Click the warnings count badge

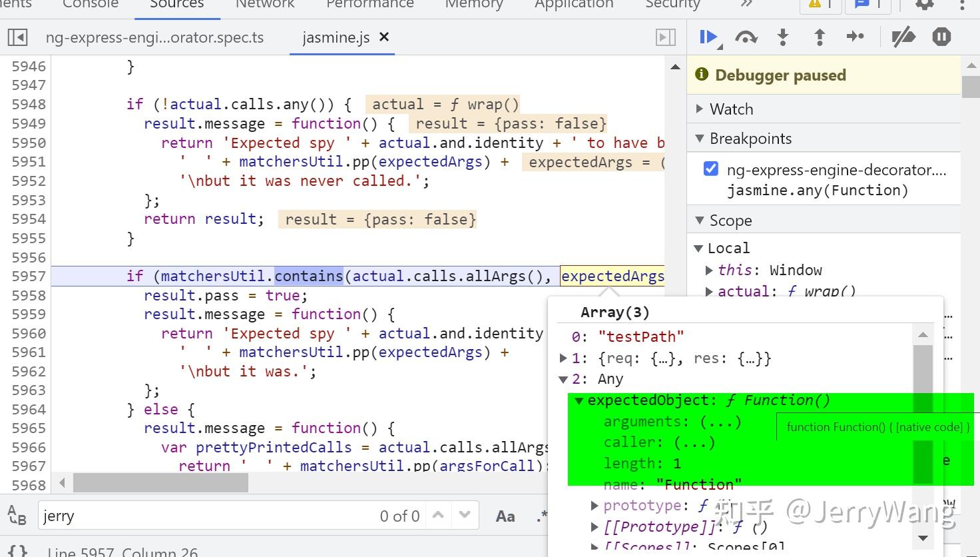820,5
